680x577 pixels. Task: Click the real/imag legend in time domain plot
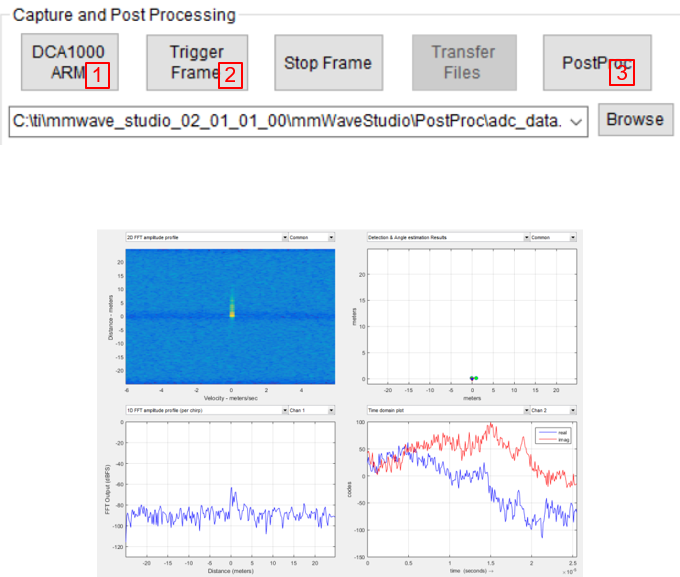click(x=554, y=435)
